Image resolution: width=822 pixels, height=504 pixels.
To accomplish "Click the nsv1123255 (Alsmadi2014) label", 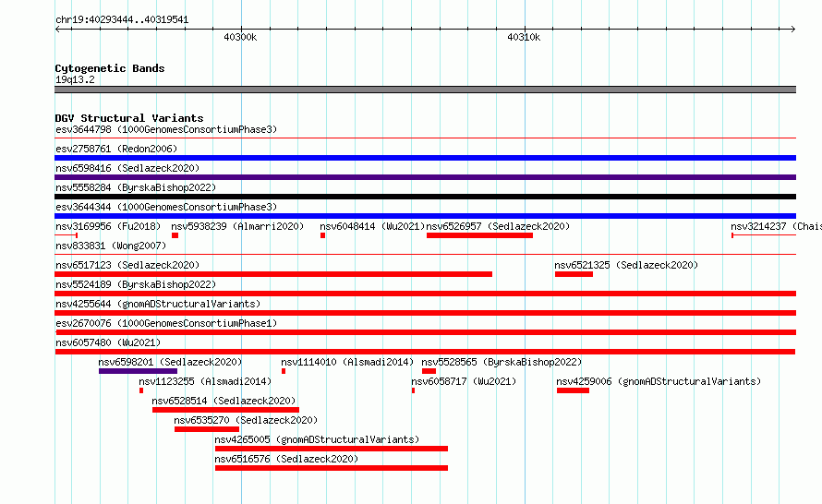I will 205,381.
